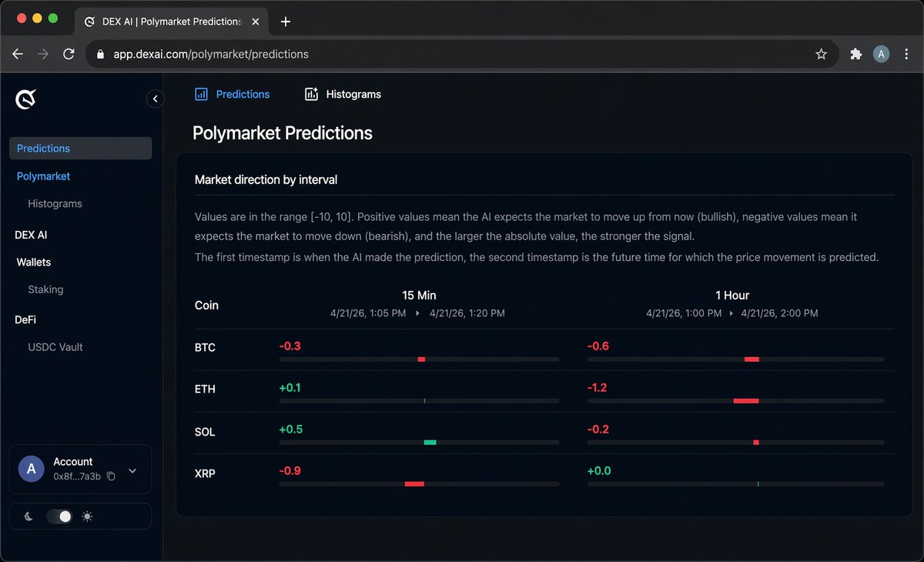Click ETH 15 Min value +0.1

(290, 388)
